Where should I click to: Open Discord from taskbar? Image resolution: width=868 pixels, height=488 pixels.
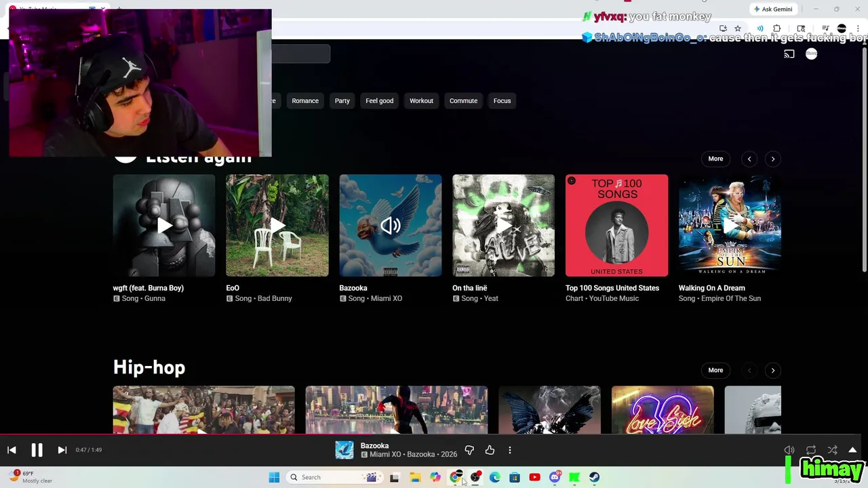pyautogui.click(x=555, y=477)
